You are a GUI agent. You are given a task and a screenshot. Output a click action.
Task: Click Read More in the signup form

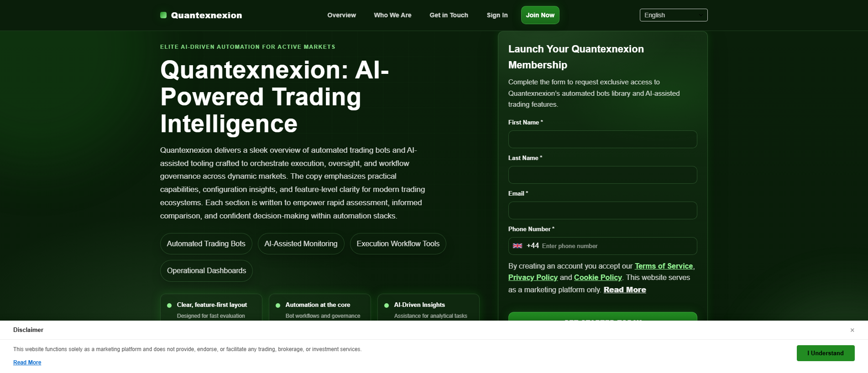625,290
